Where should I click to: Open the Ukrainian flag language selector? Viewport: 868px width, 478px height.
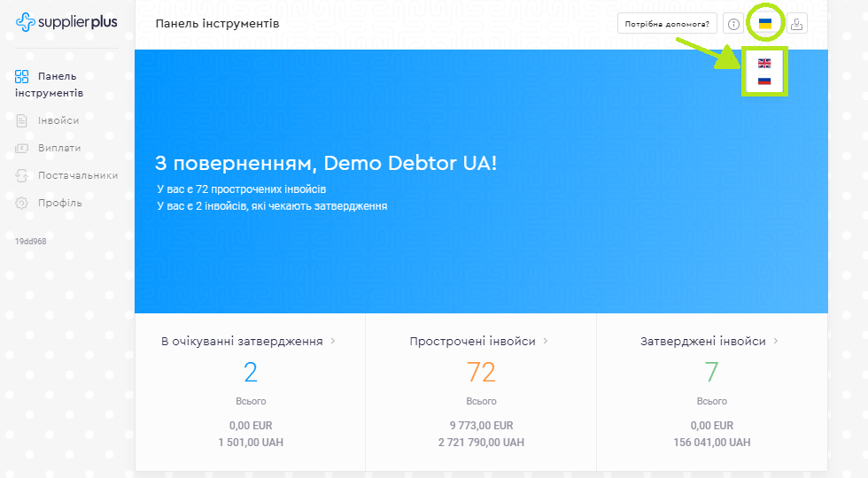pyautogui.click(x=764, y=24)
